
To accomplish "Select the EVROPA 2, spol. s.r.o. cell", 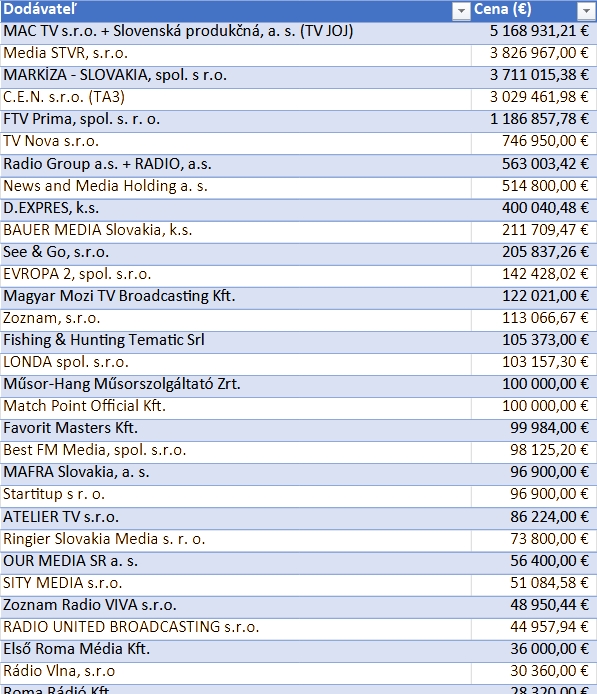I will pos(236,276).
